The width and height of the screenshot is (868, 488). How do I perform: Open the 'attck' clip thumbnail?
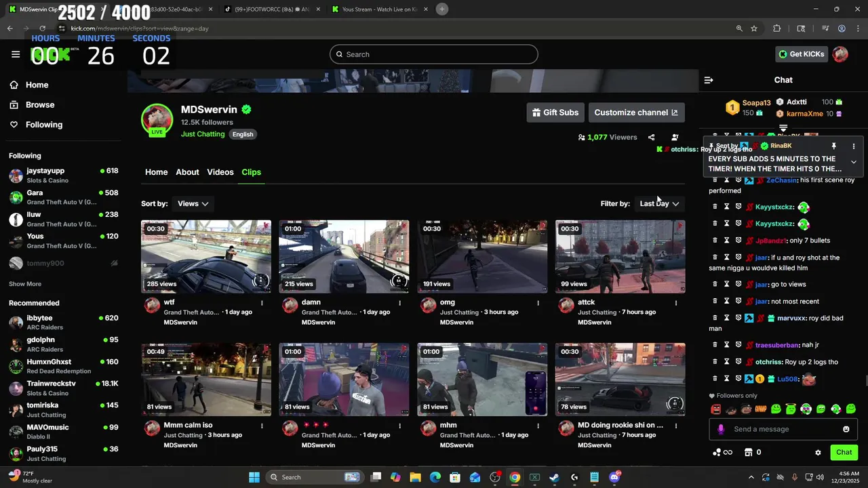click(620, 256)
